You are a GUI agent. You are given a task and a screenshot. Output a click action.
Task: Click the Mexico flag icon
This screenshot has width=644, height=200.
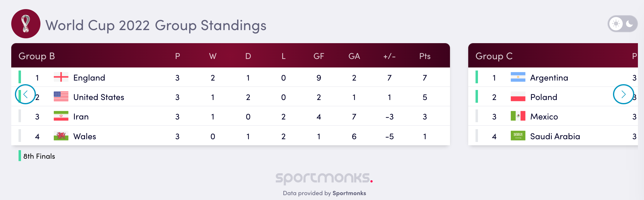click(x=518, y=116)
